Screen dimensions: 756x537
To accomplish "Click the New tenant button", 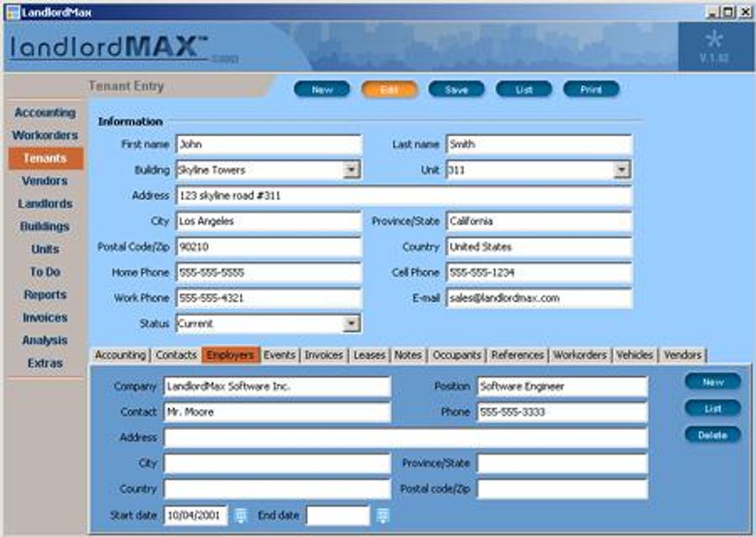I will [x=322, y=89].
